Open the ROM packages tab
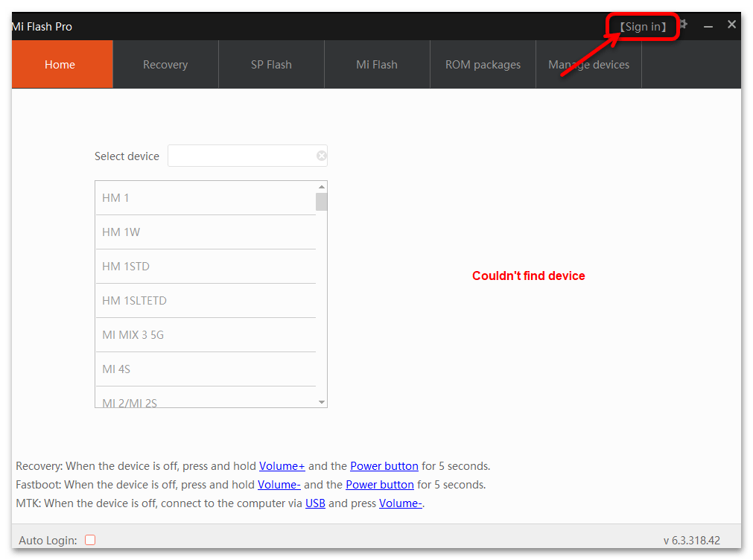753x560 pixels. coord(483,64)
